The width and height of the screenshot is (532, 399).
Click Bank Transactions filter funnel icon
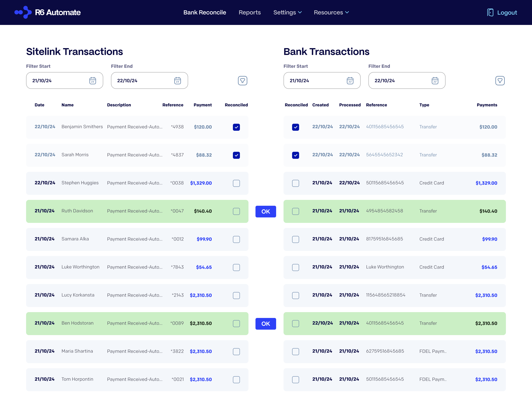click(x=500, y=81)
